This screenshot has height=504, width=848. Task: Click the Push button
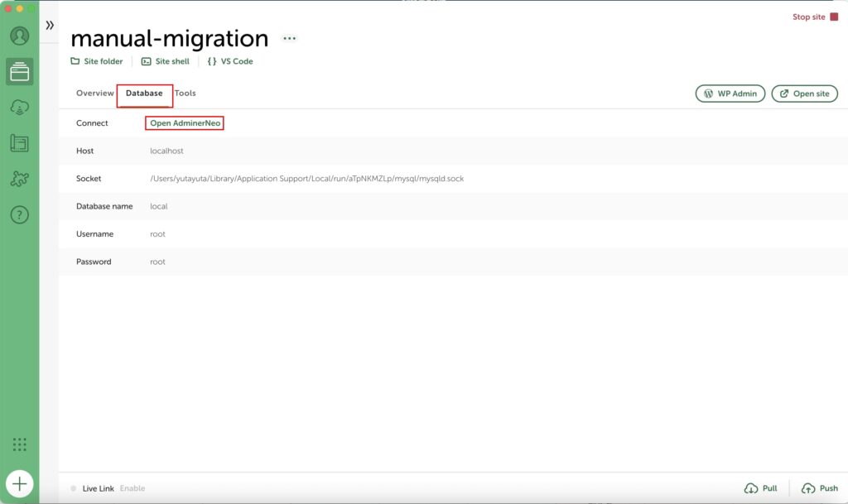click(x=820, y=488)
